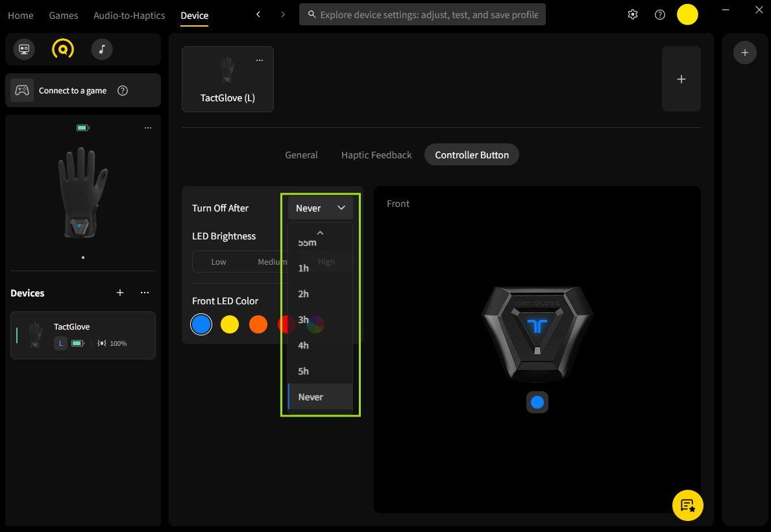Click the gamepad icon beside Connect to a game
This screenshot has width=771, height=532.
pos(22,90)
